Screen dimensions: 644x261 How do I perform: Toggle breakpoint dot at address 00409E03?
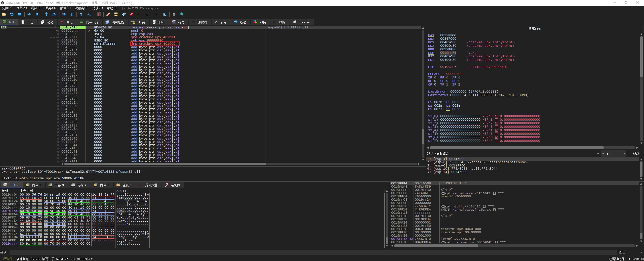click(x=58, y=44)
